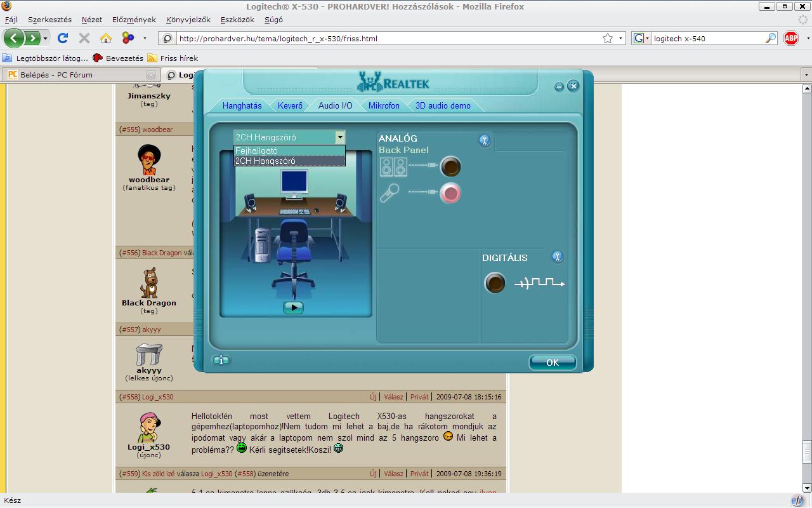Image resolution: width=812 pixels, height=508 pixels.
Task: Open the Adblock Plus ABP icon
Action: click(x=791, y=38)
